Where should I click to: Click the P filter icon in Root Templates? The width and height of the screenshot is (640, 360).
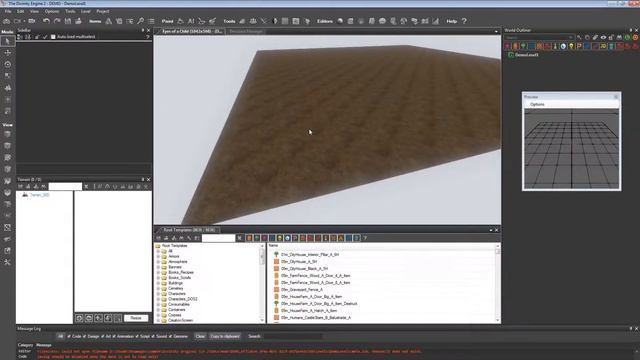pyautogui.click(x=295, y=238)
